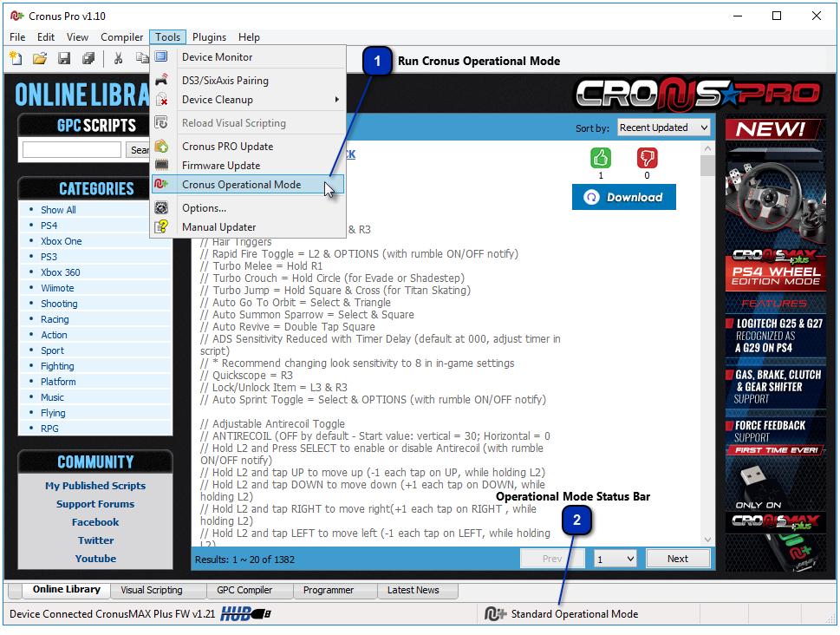Click the Device Monitor menu icon
Image resolution: width=840 pixels, height=635 pixels.
[x=161, y=56]
